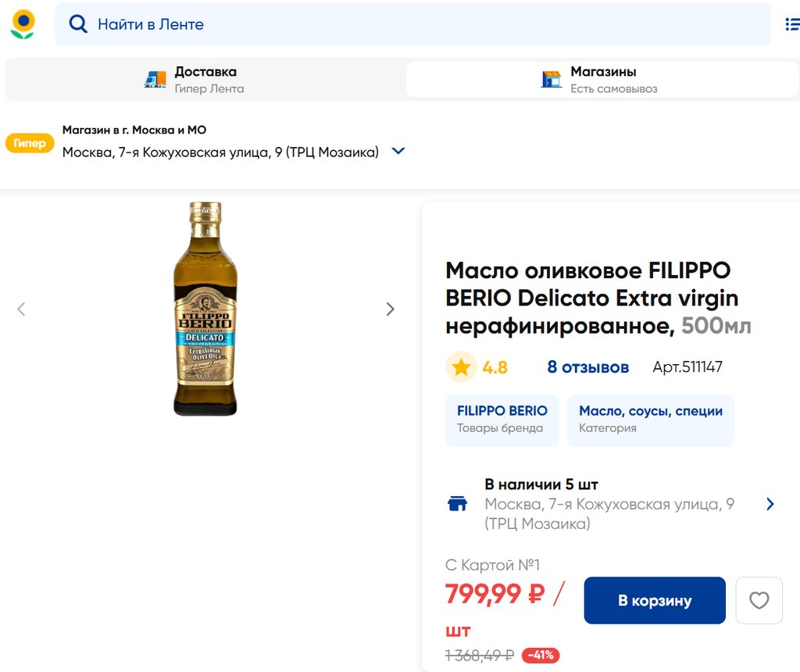Switch to the Доставка tab

(x=205, y=79)
